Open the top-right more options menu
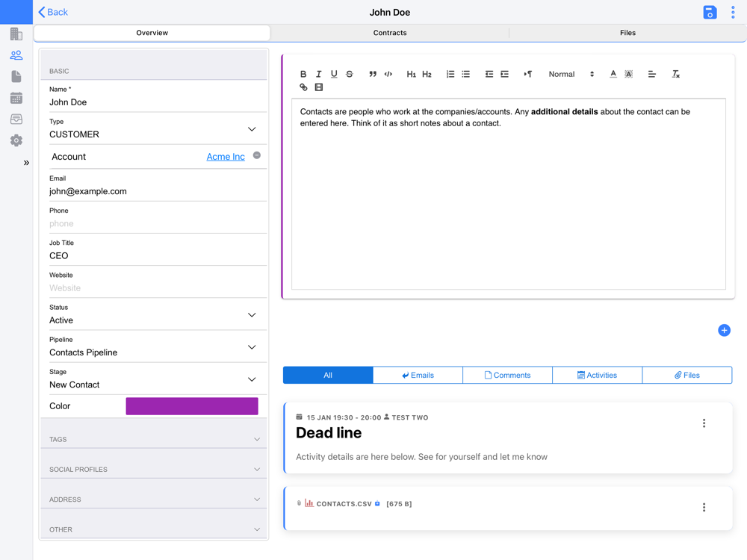This screenshot has width=747, height=560. pos(733,13)
